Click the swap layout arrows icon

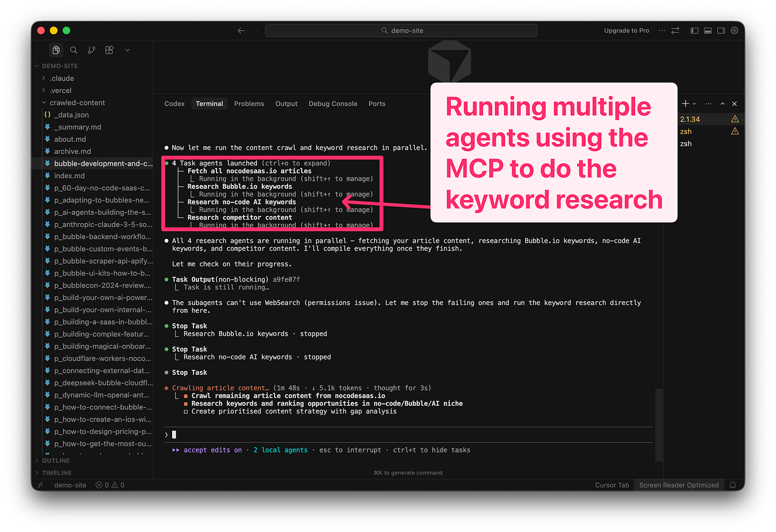675,31
